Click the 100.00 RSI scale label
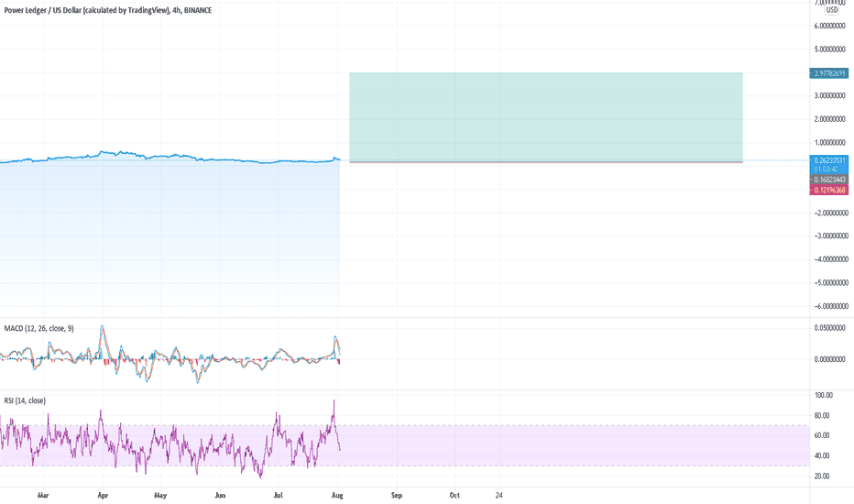This screenshot has height=504, width=854. pyautogui.click(x=824, y=396)
